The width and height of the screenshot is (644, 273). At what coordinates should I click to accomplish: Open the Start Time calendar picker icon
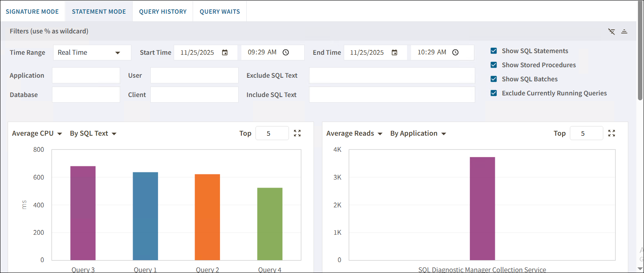225,52
